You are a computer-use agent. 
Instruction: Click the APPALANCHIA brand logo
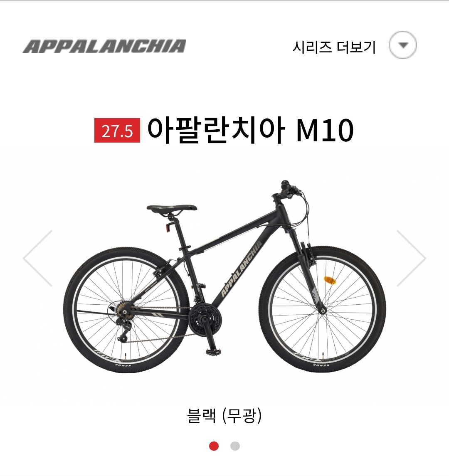click(x=104, y=46)
